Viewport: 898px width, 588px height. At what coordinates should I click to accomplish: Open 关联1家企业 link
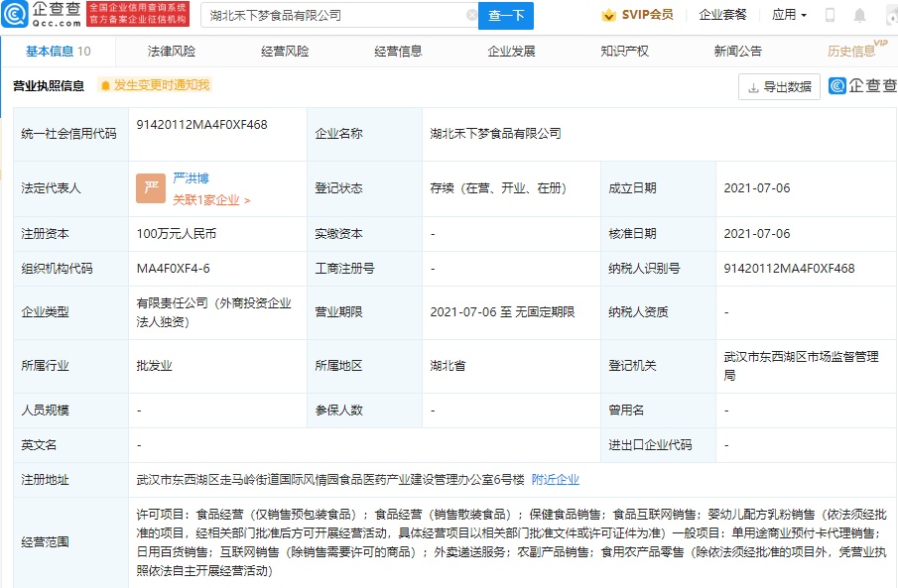(211, 200)
